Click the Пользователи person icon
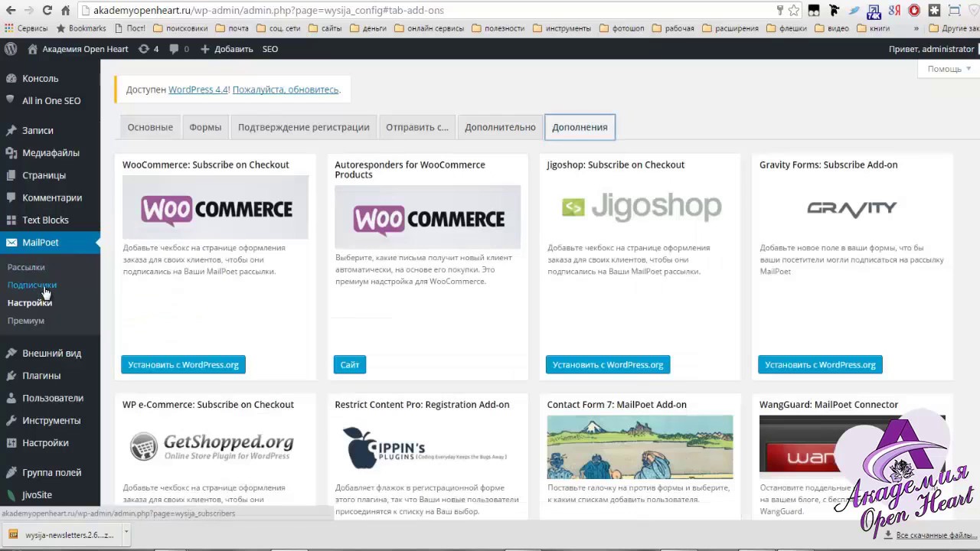 11,398
